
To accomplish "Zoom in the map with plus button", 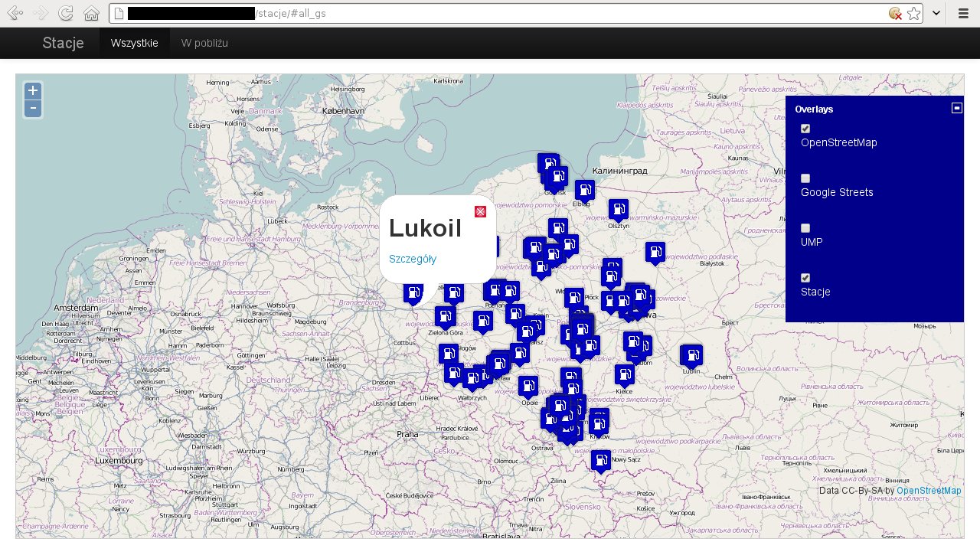I will (33, 90).
